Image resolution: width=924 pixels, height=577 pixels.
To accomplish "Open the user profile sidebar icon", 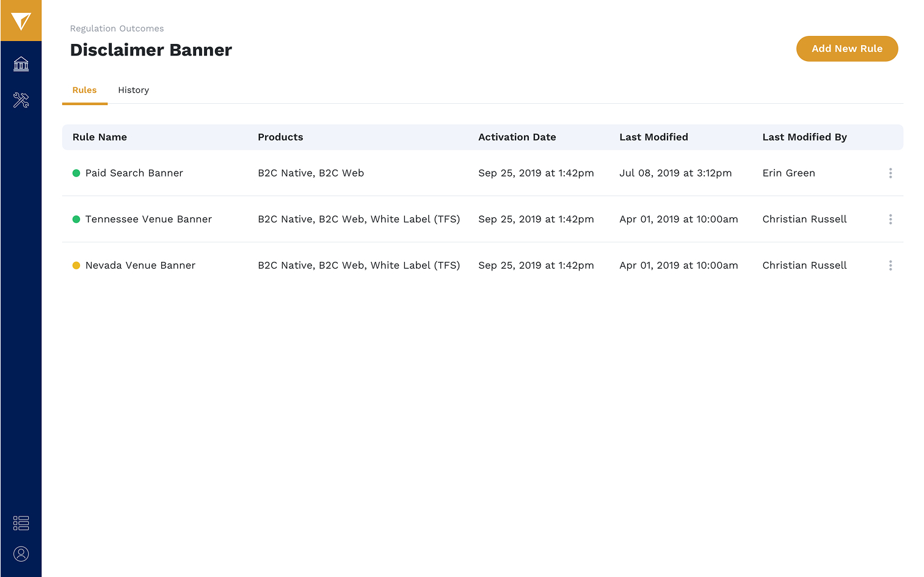I will [21, 554].
